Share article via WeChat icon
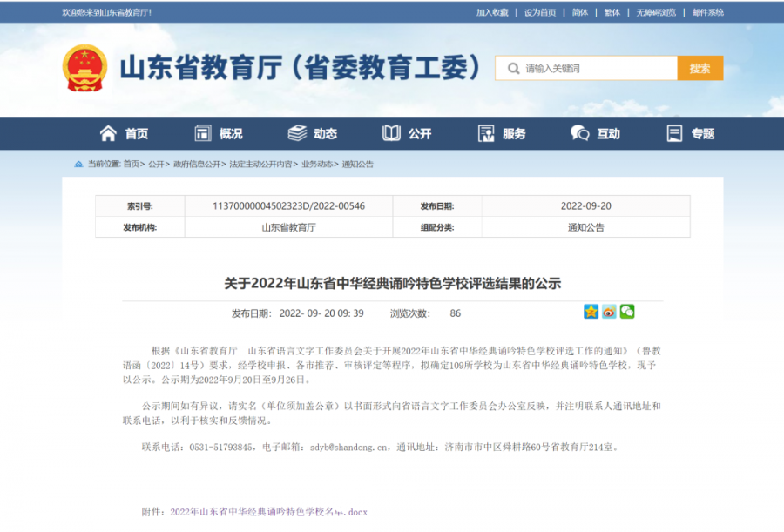The width and height of the screenshot is (784, 532). (x=626, y=312)
